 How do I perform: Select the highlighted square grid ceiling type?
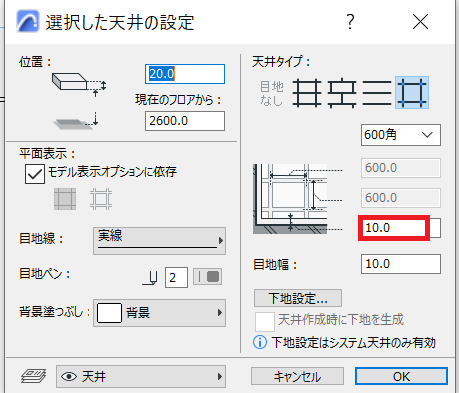[412, 93]
